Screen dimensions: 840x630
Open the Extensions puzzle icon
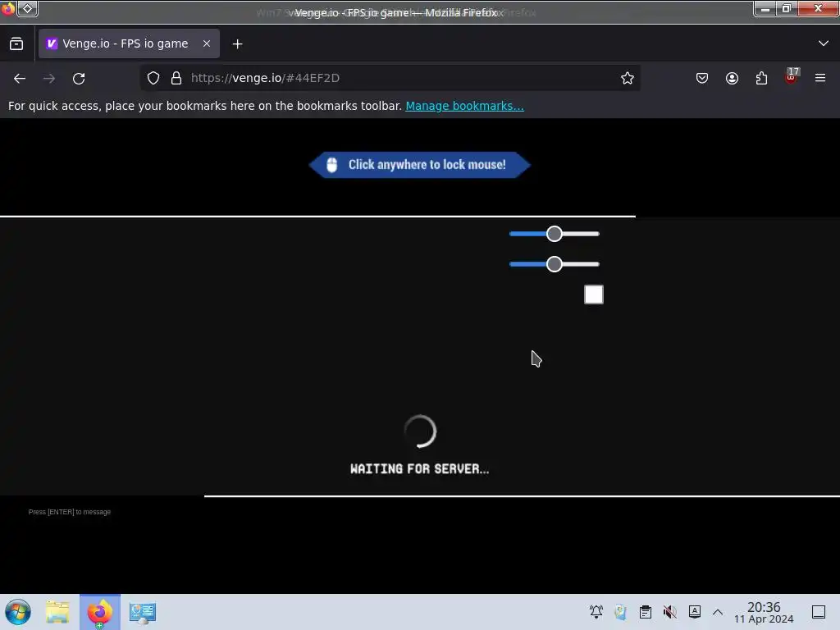(761, 78)
